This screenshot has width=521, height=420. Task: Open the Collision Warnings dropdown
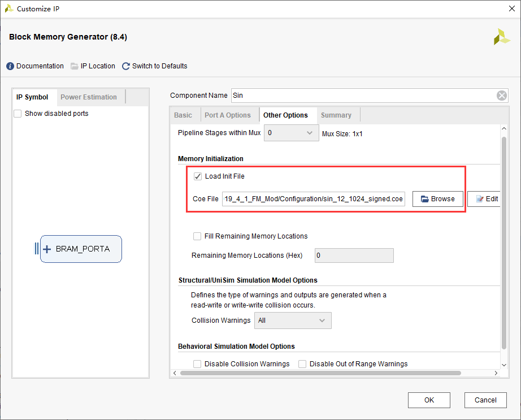coord(293,321)
